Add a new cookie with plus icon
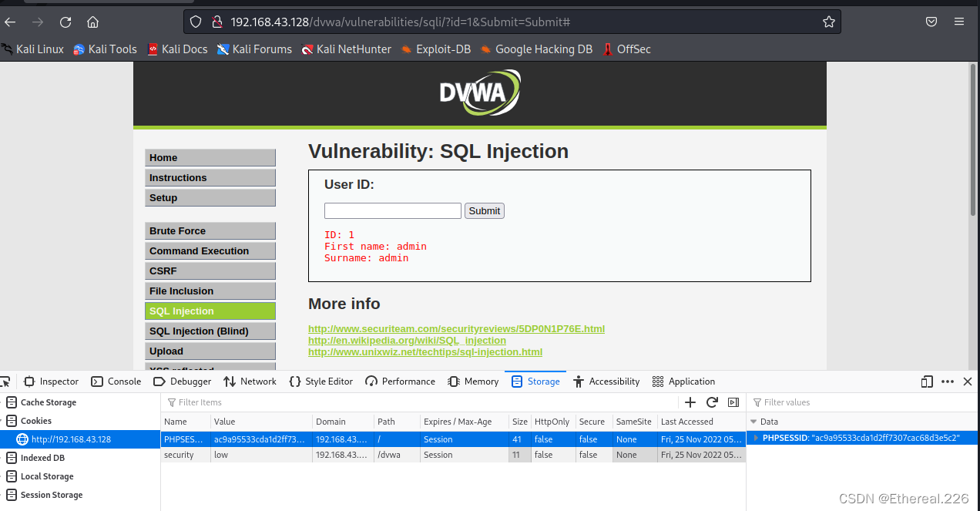Viewport: 980px width, 511px height. [x=690, y=402]
